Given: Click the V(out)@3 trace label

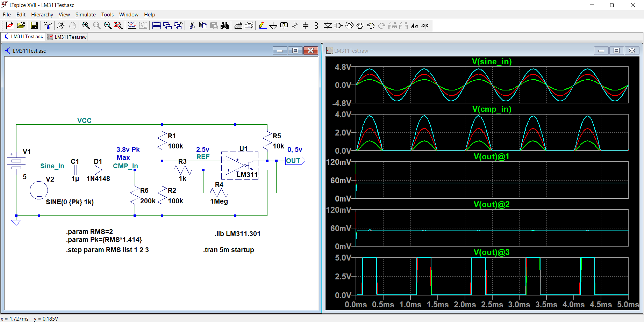Looking at the screenshot, I should pyautogui.click(x=492, y=252).
